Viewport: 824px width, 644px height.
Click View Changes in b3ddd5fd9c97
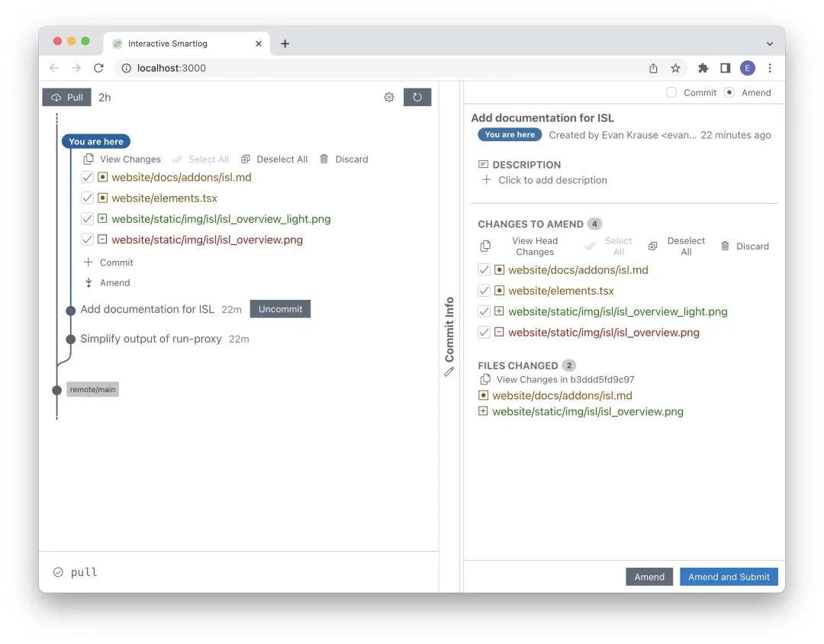tap(558, 379)
